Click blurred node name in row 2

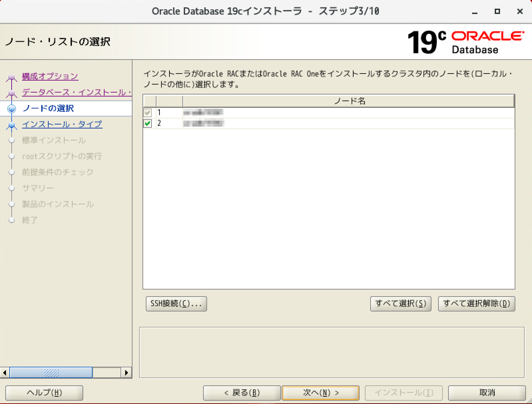point(203,123)
